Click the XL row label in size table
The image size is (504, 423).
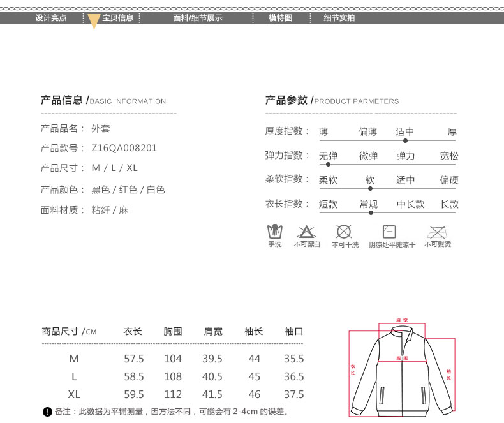[x=74, y=394]
